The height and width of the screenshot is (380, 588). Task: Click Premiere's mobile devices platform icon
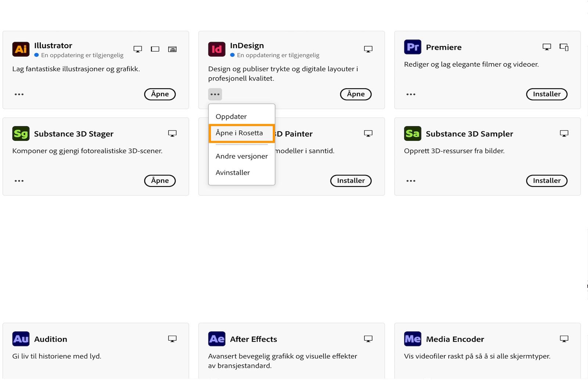point(564,47)
